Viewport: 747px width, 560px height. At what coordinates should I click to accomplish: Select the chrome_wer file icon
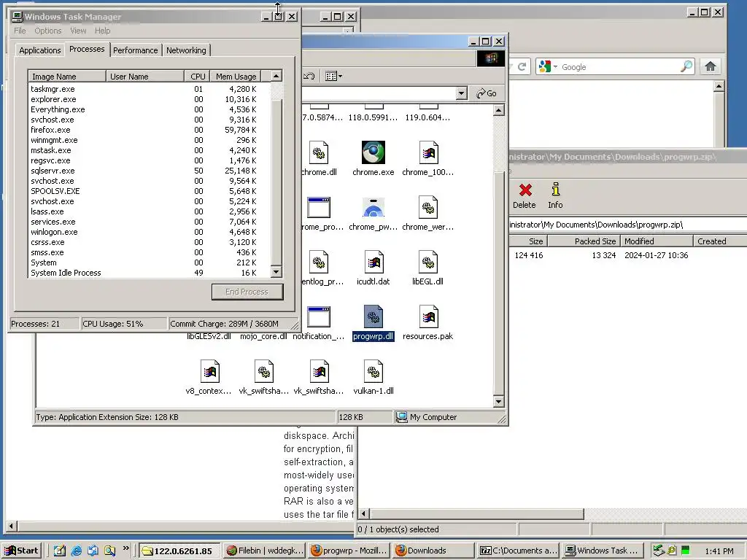click(427, 207)
